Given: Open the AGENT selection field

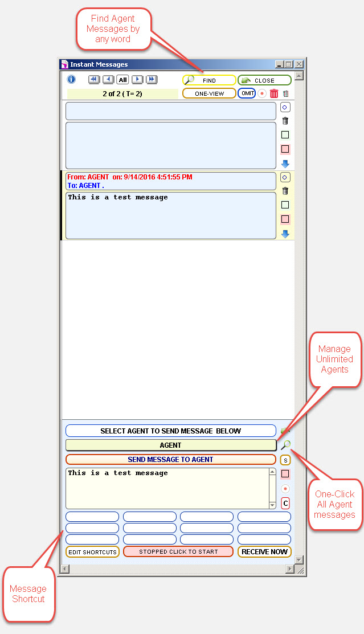Looking at the screenshot, I should 170,445.
